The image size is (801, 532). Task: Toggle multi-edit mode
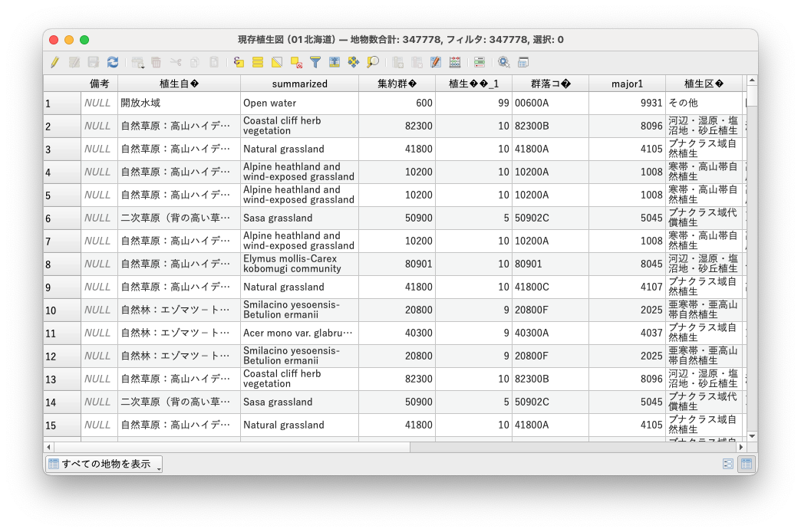click(74, 62)
